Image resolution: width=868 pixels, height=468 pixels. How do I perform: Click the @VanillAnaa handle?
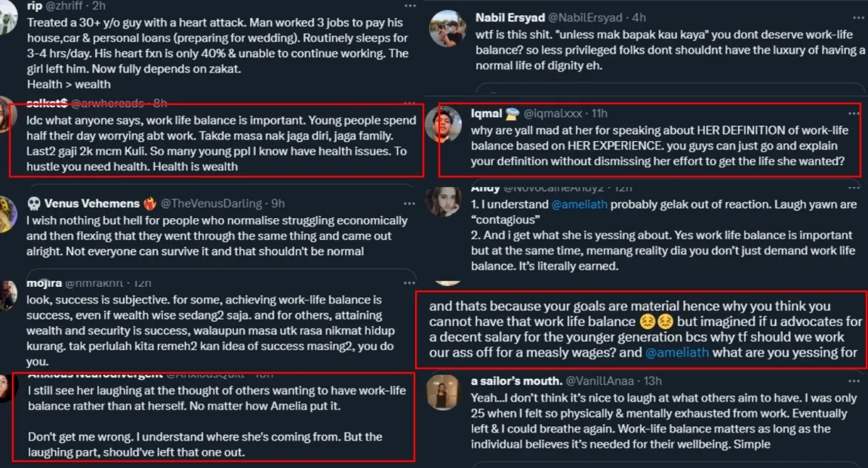point(599,381)
